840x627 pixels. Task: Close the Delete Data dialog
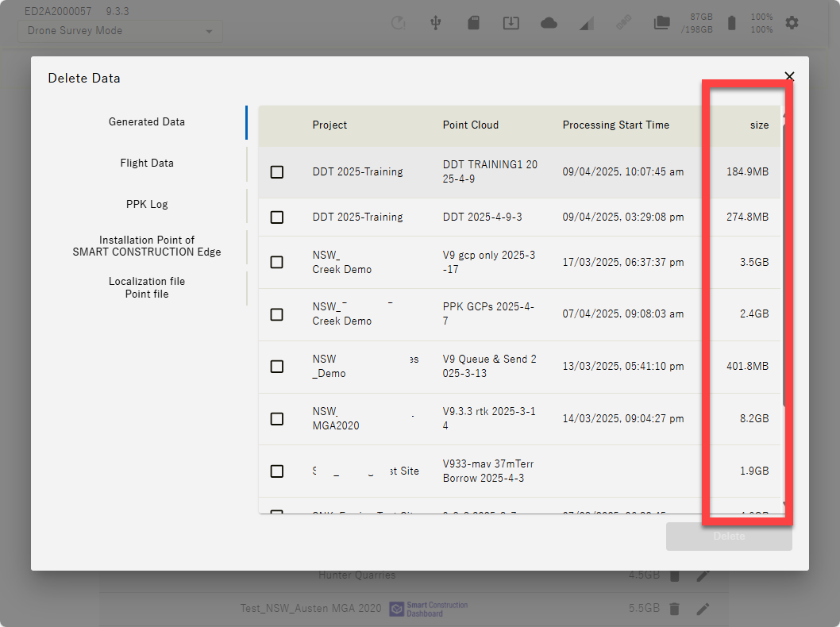click(789, 76)
